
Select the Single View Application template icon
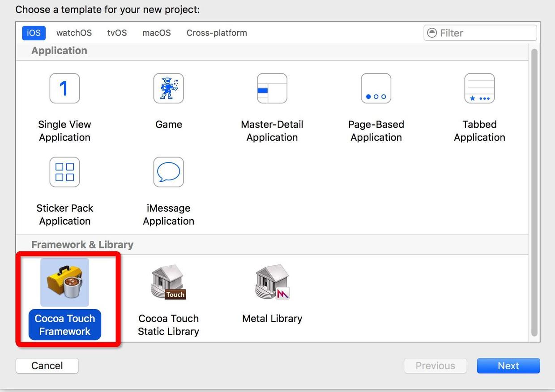click(64, 89)
